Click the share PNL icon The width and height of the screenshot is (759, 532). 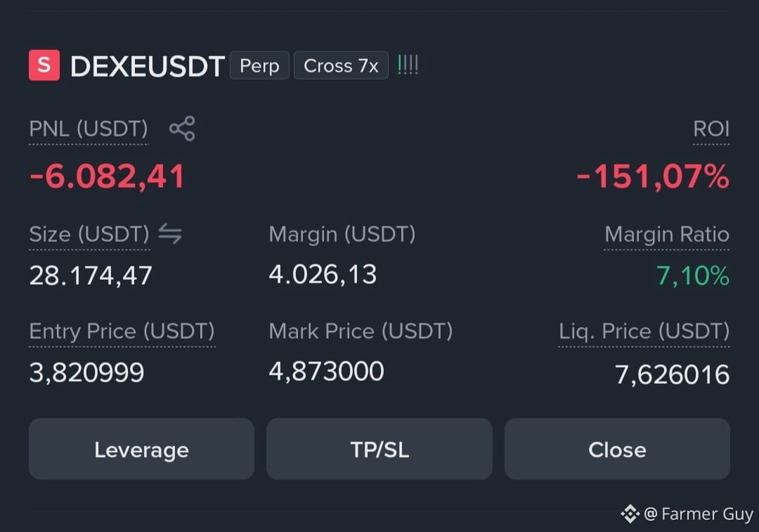[x=182, y=129]
